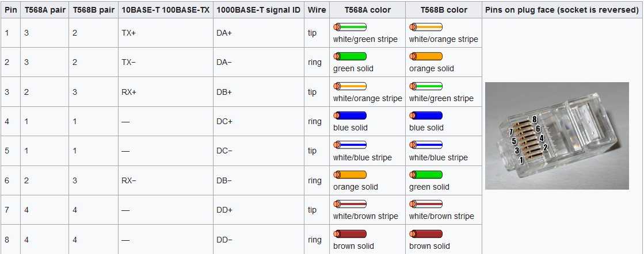Viewport: 644px width, 254px height.
Task: Click the T568B pair column header
Action: [94, 10]
